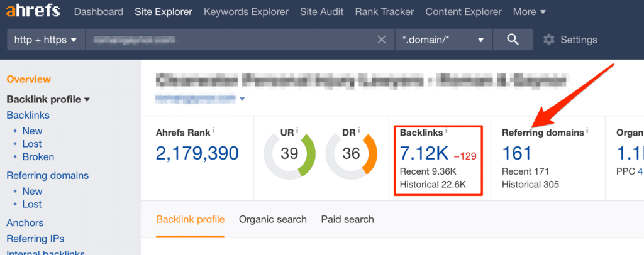644x255 pixels.
Task: Open Referring IPs in the sidebar
Action: coord(35,239)
